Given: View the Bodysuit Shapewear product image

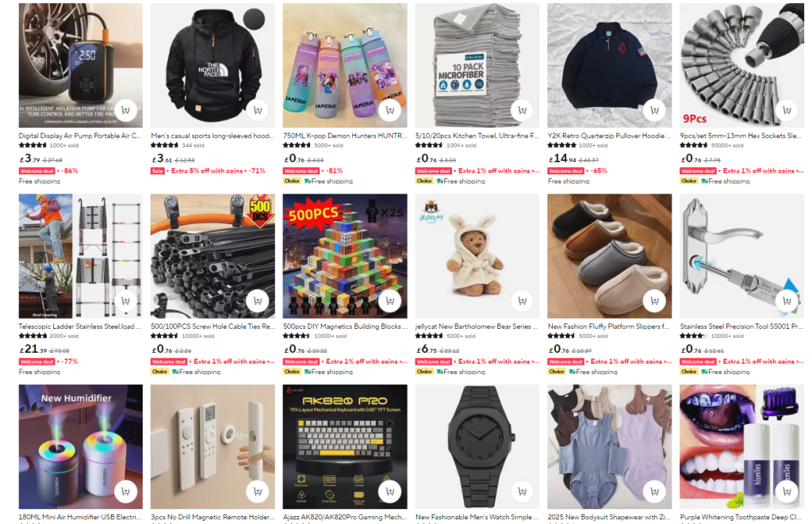Looking at the screenshot, I should click(610, 446).
